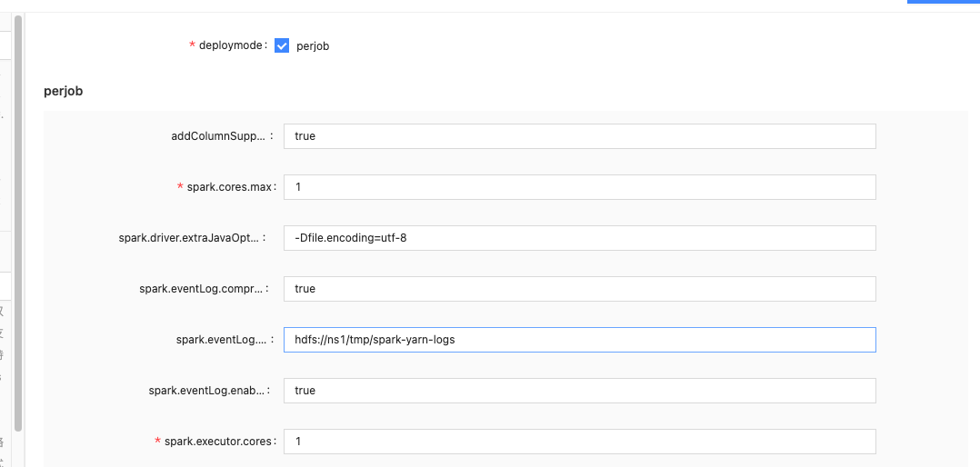Click the deploymode label
The height and width of the screenshot is (467, 980).
point(231,45)
